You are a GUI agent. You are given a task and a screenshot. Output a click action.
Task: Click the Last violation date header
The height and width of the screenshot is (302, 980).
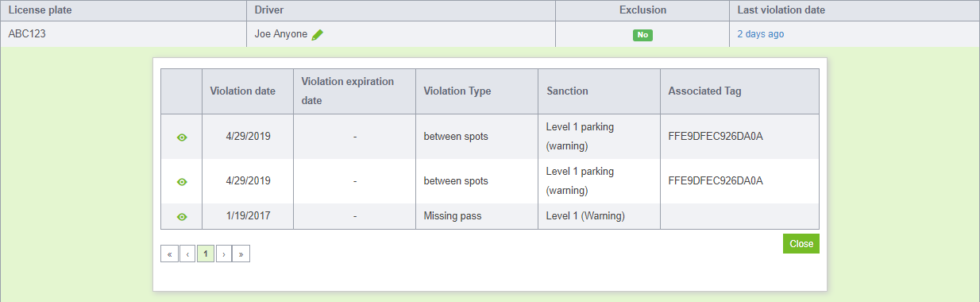(781, 10)
